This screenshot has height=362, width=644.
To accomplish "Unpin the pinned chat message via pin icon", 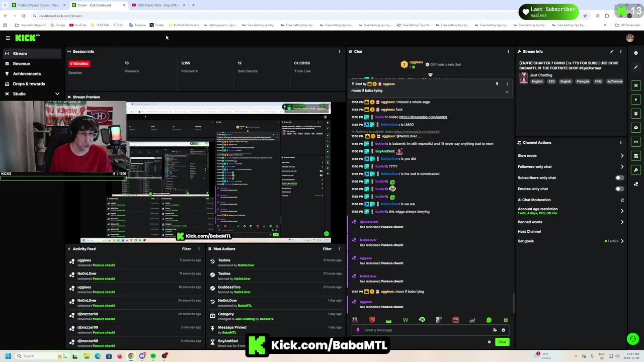I will (x=497, y=84).
